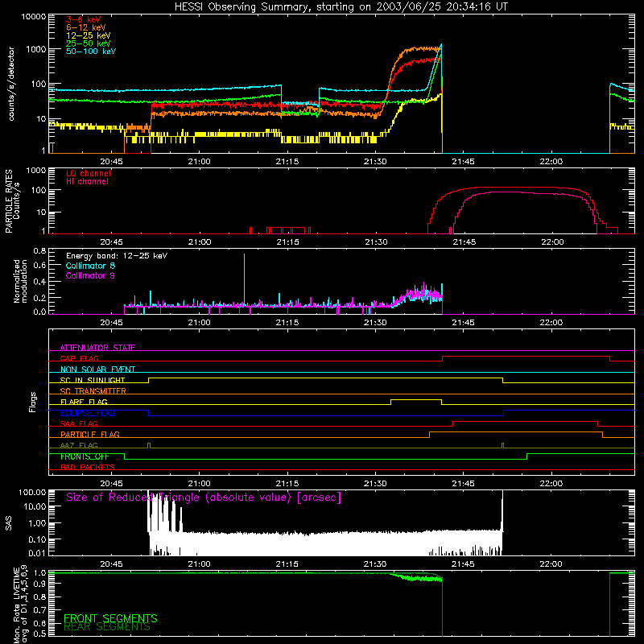Click the REAR SEGMENTS legend label
The width and height of the screenshot is (644, 644).
pos(107,627)
